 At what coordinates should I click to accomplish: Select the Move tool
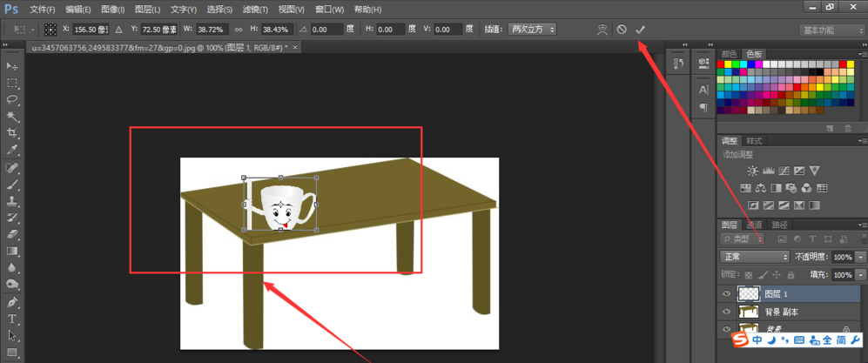(x=12, y=66)
